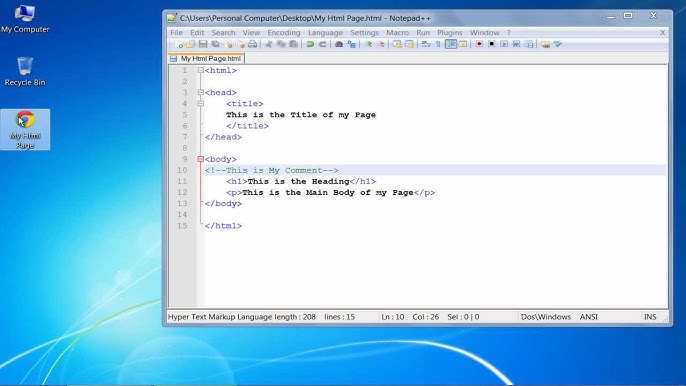Collapse the body tag fold marker
The width and height of the screenshot is (686, 386).
click(x=200, y=159)
